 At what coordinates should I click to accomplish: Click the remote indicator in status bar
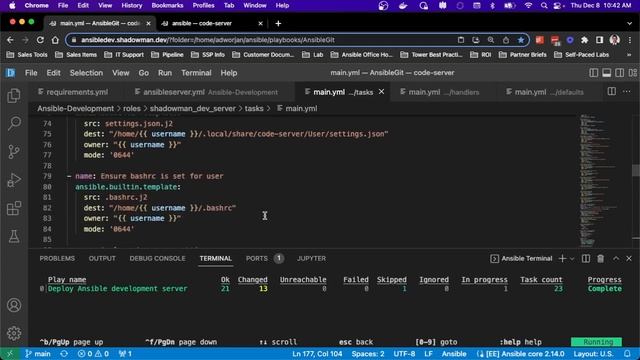click(9, 353)
